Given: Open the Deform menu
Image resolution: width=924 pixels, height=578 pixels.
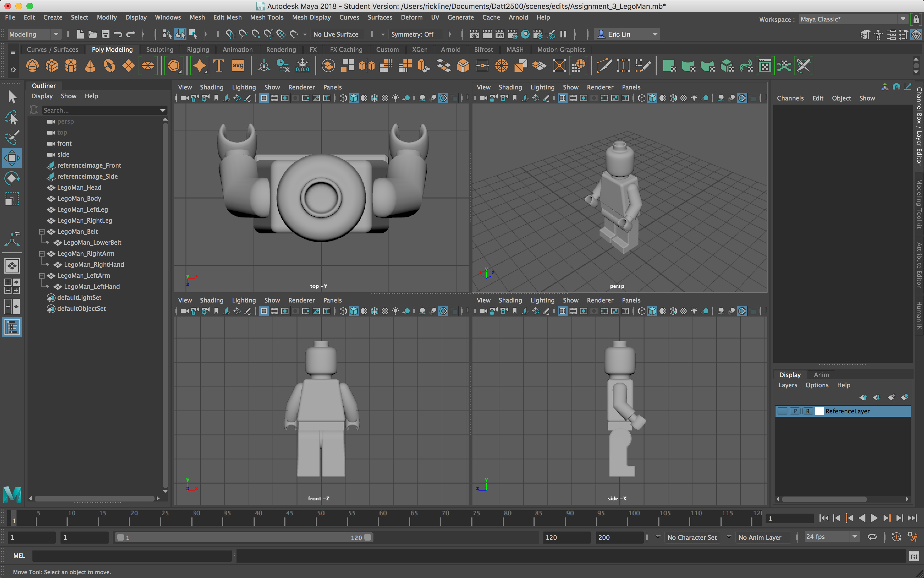Looking at the screenshot, I should (x=411, y=17).
